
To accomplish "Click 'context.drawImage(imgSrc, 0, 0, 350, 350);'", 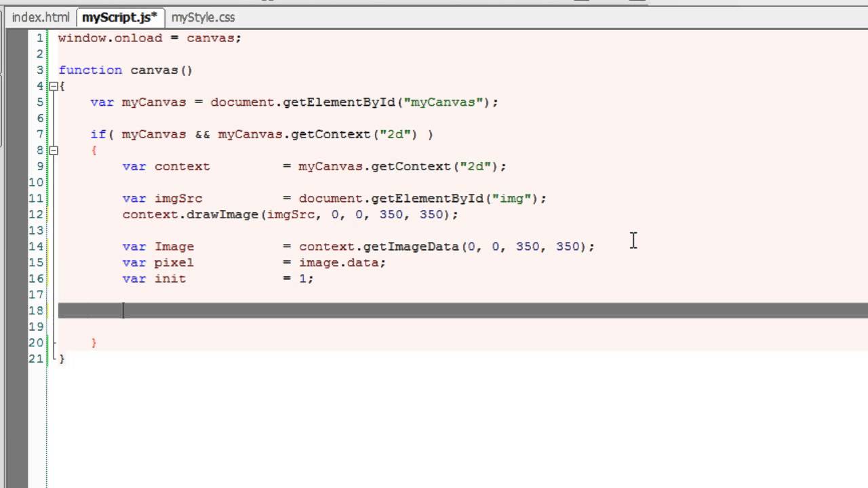I will coord(290,215).
